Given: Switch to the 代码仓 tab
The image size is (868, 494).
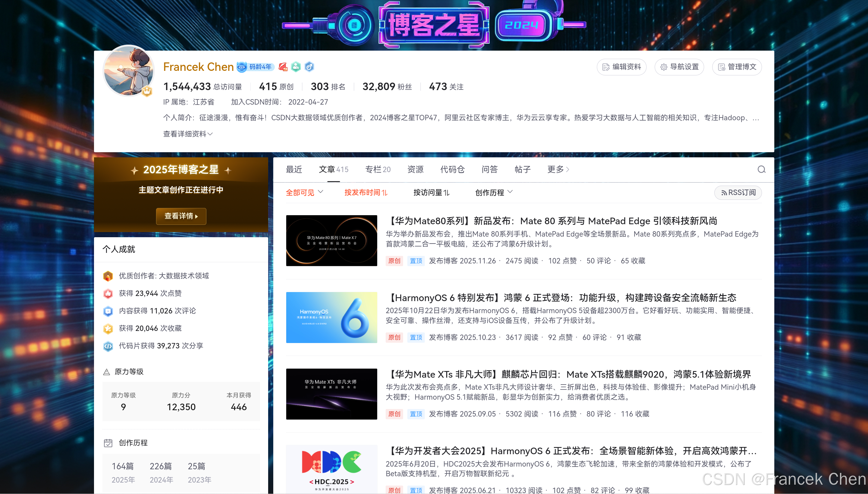Looking at the screenshot, I should coord(452,169).
